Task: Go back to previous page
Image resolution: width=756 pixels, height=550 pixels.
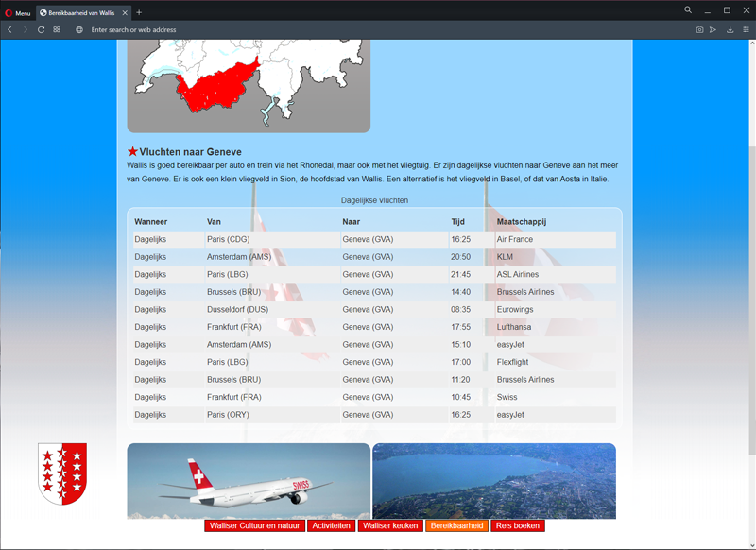Action: click(9, 30)
